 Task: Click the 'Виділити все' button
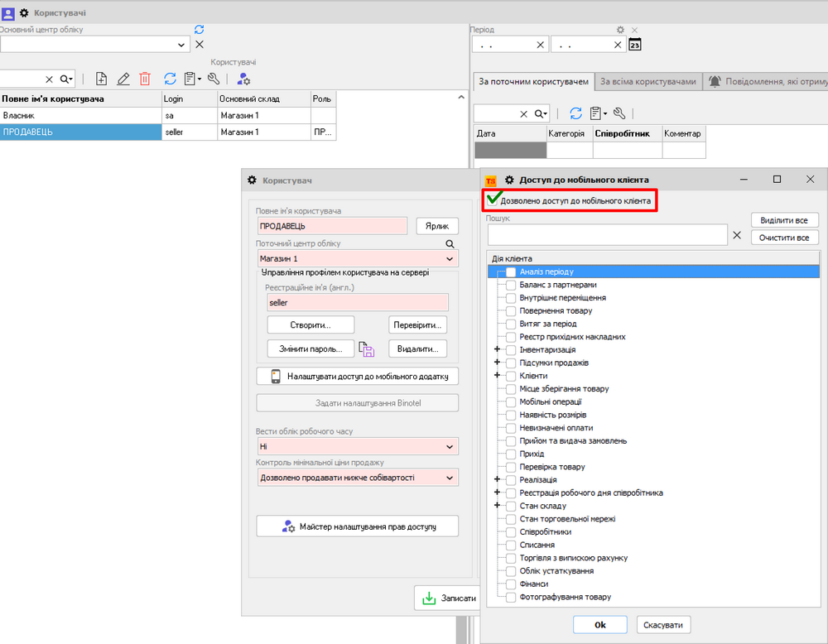[783, 220]
